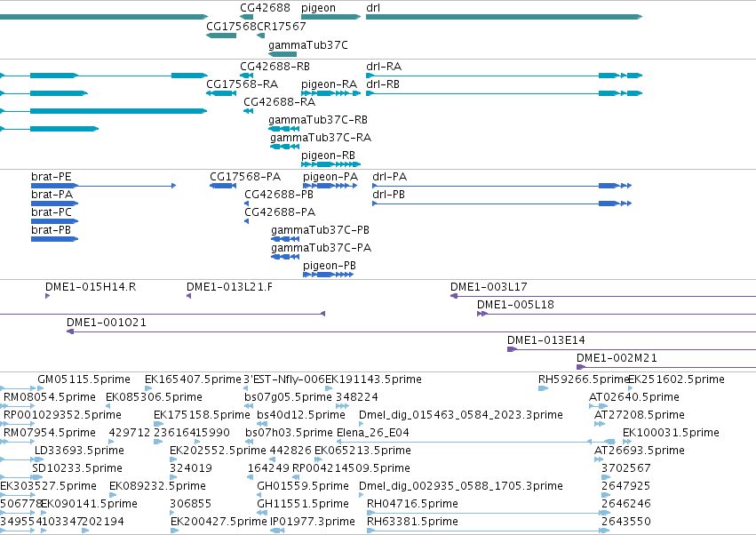
Task: Click the CG42688-PA protein label
Action: click(280, 212)
